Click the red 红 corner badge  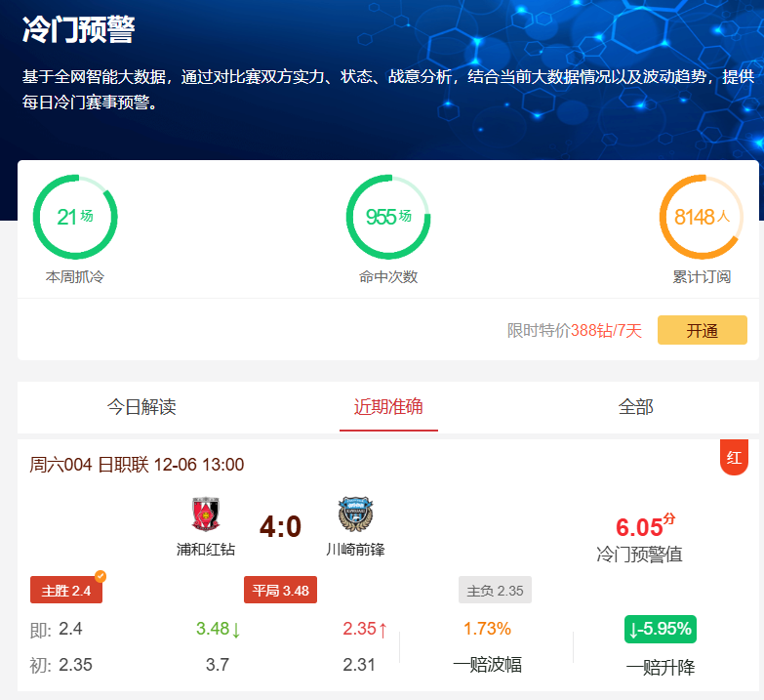click(x=734, y=457)
